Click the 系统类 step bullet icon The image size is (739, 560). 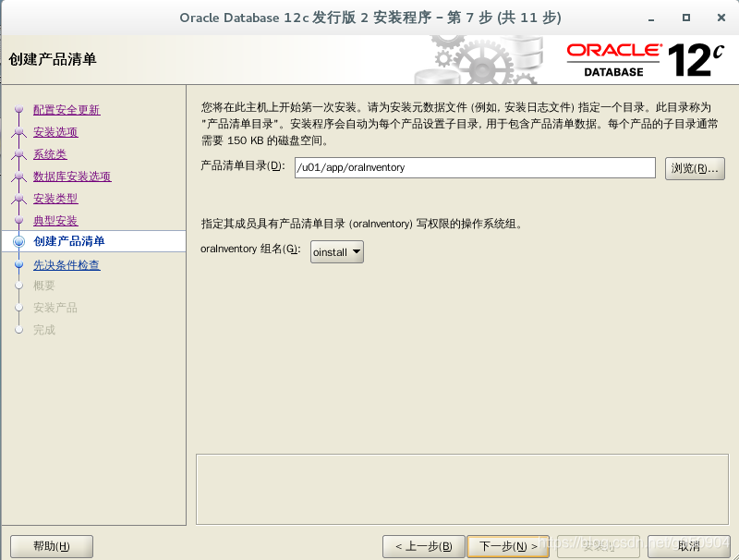coord(18,153)
